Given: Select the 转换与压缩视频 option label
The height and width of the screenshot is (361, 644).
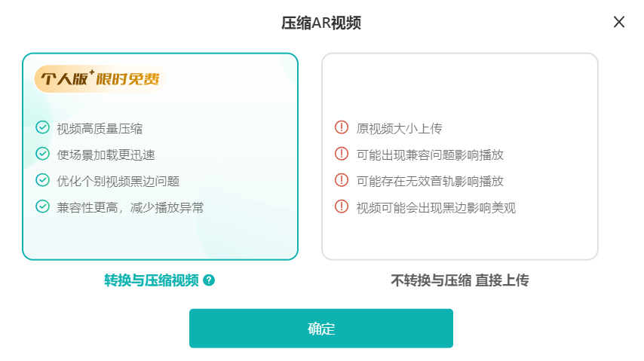Looking at the screenshot, I should coord(151,280).
